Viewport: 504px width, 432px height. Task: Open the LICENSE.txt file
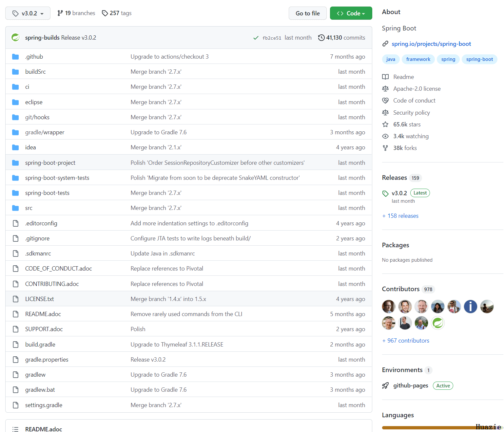[x=39, y=299]
